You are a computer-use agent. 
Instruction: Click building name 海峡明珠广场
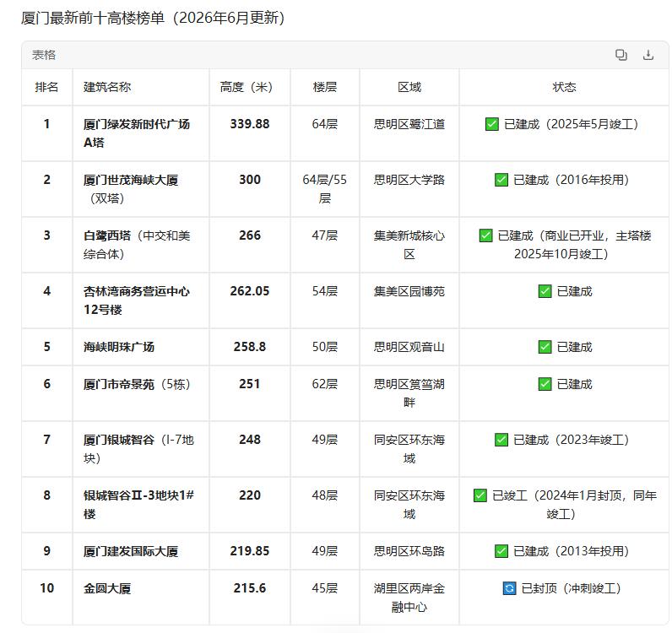[x=119, y=347]
